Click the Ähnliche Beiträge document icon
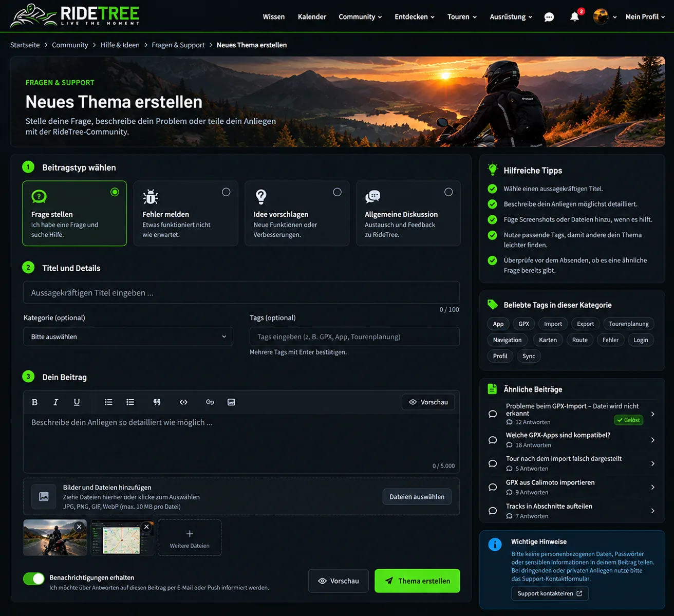 tap(492, 389)
